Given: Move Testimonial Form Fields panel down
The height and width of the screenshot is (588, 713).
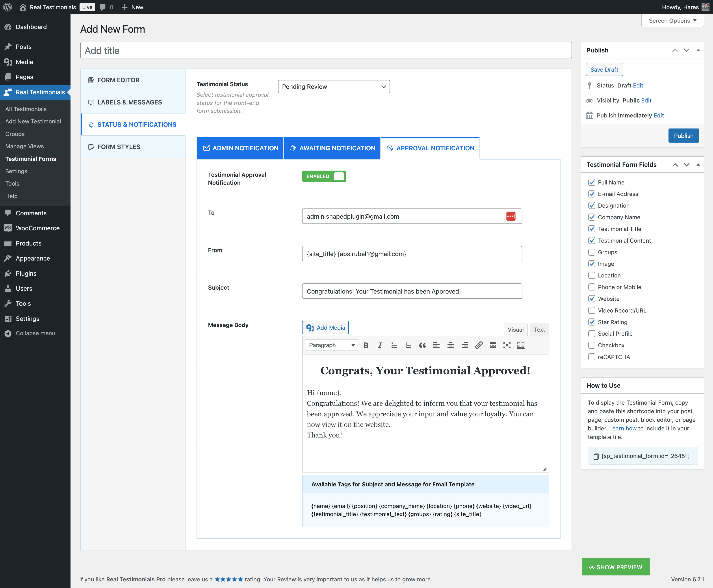Looking at the screenshot, I should 686,165.
